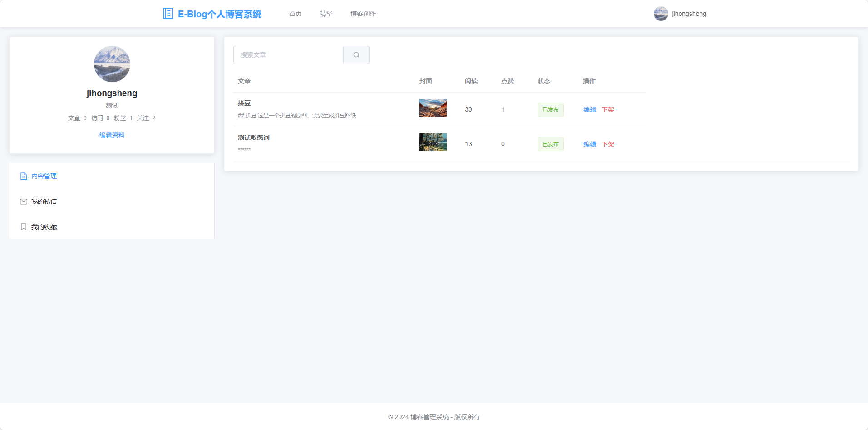
Task: Click the 文章 column header
Action: (x=244, y=81)
